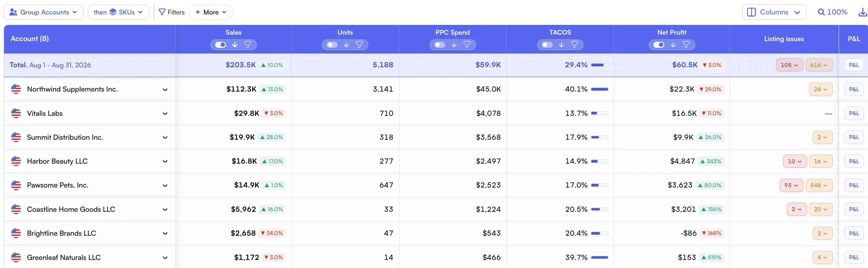Expand the Summit Distribution Inc. row
This screenshot has height=268, width=868.
tap(165, 138)
